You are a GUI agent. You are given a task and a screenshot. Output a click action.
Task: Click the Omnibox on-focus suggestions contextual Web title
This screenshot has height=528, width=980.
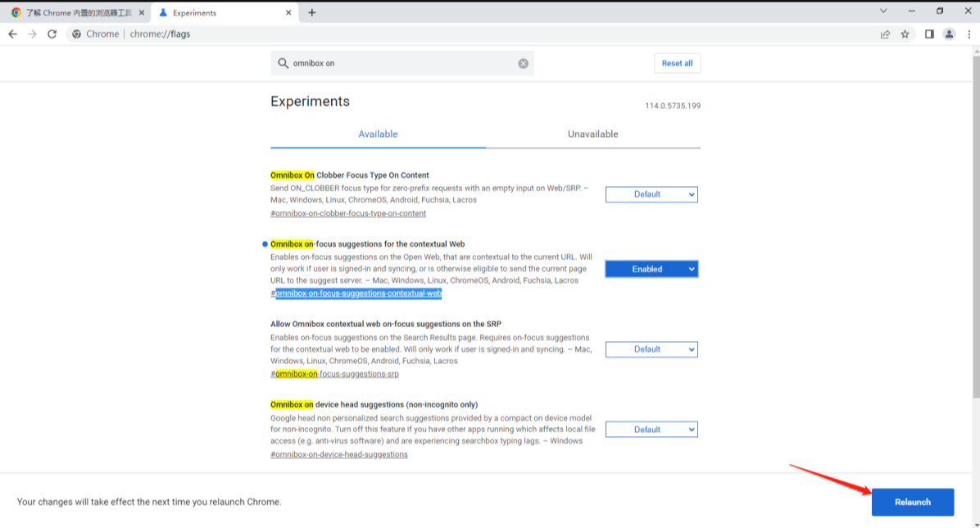pyautogui.click(x=367, y=244)
